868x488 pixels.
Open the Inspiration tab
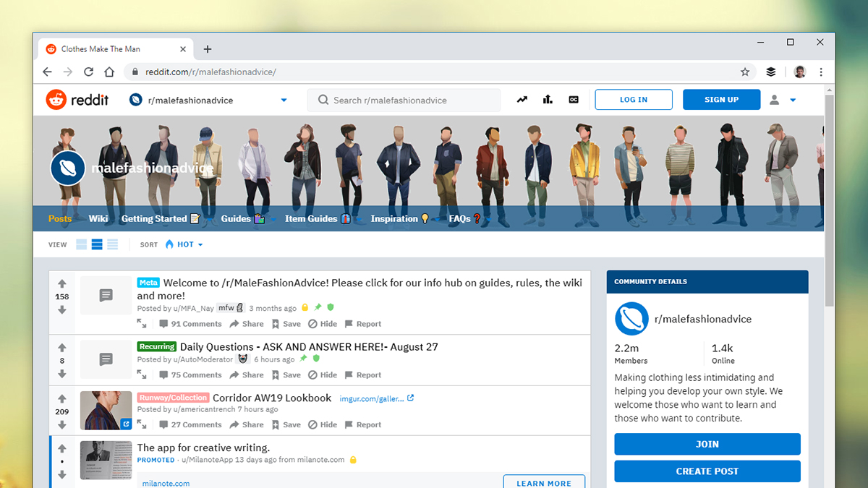point(400,218)
